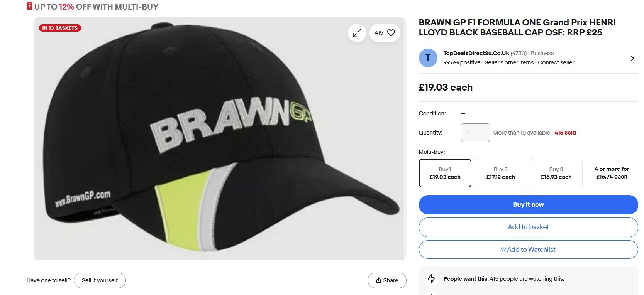The width and height of the screenshot is (644, 295).
Task: Add item to basket
Action: (528, 227)
